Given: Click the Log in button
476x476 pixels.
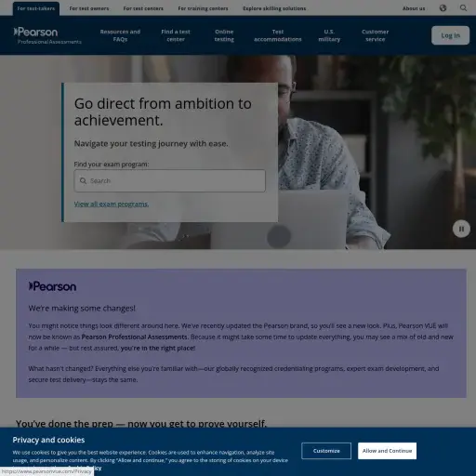Looking at the screenshot, I should pyautogui.click(x=450, y=35).
